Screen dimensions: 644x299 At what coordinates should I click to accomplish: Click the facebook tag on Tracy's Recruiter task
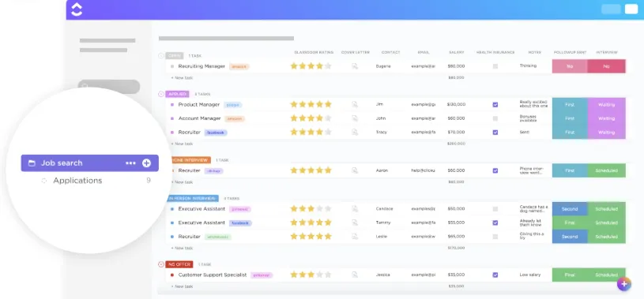[x=216, y=133]
